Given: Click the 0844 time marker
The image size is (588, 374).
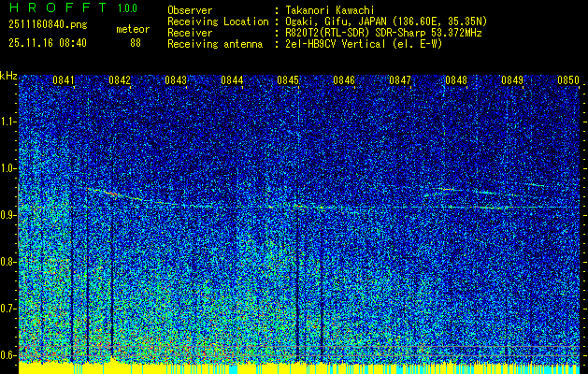Looking at the screenshot, I should point(232,80).
